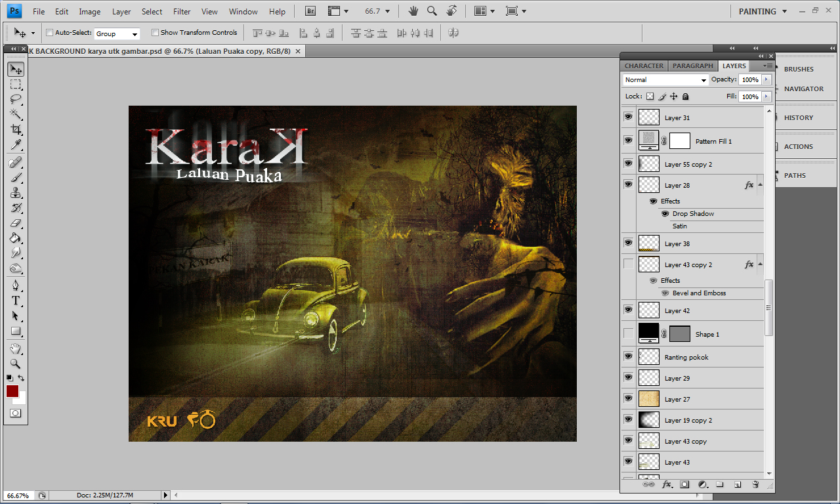Enable the Auto-Select checkbox
Screen dimensions: 840x504
tap(49, 32)
